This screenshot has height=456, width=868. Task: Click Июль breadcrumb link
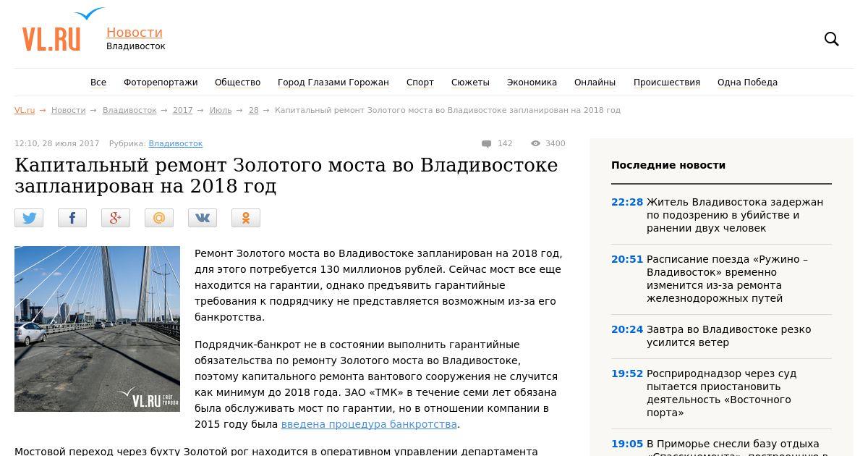[221, 110]
